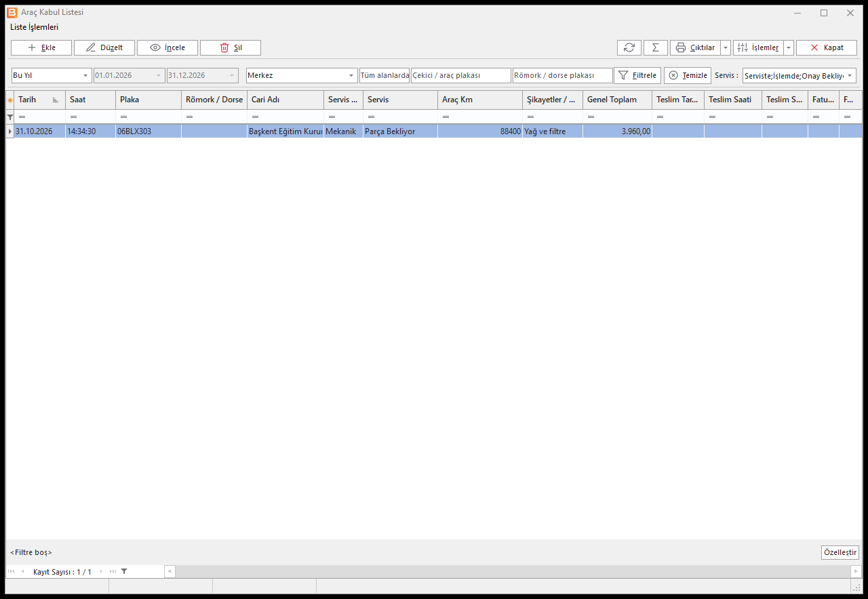Click the refresh list icon button
Image resolution: width=868 pixels, height=599 pixels.
point(629,47)
